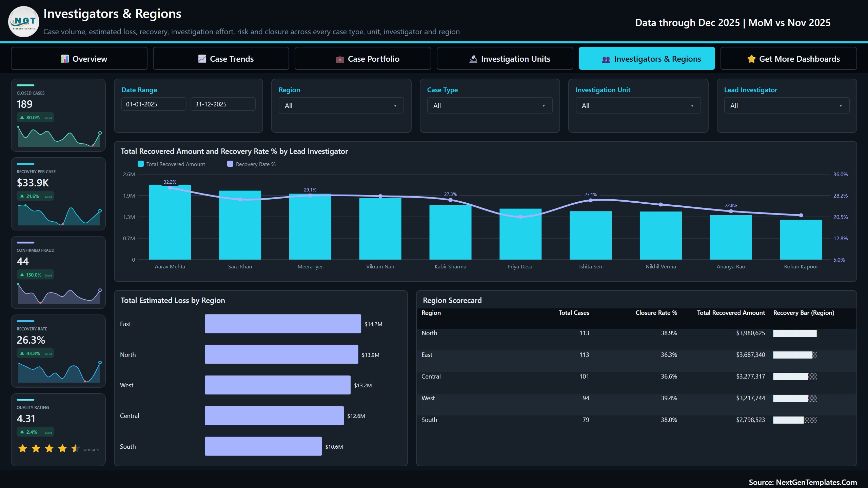This screenshot has height=488, width=868.
Task: Click the Case Trends line chart icon
Action: pos(202,59)
